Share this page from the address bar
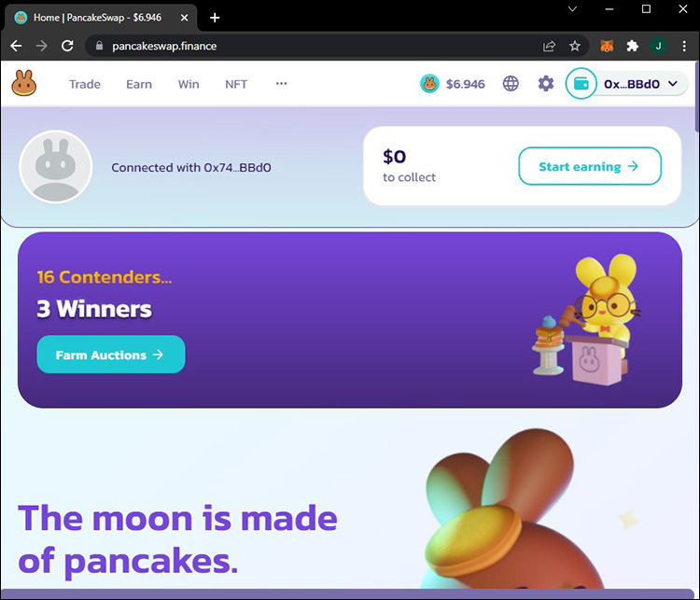The image size is (700, 600). (x=549, y=46)
